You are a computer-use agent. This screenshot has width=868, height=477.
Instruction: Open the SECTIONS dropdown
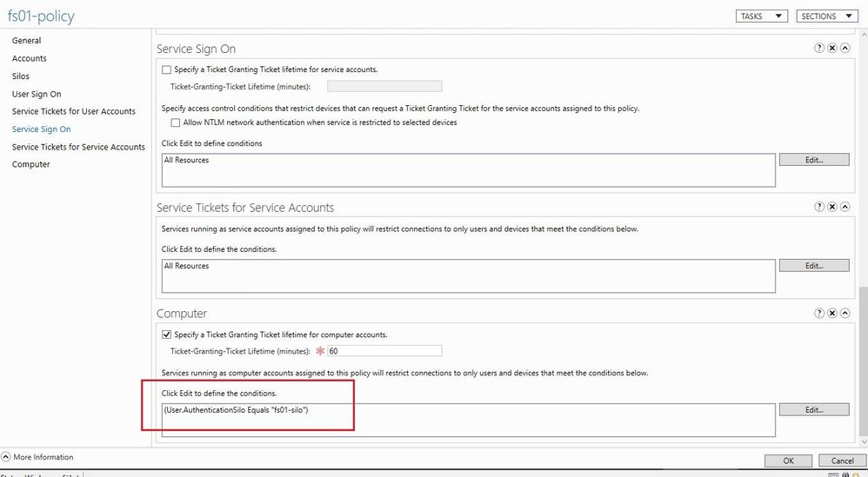pyautogui.click(x=826, y=16)
